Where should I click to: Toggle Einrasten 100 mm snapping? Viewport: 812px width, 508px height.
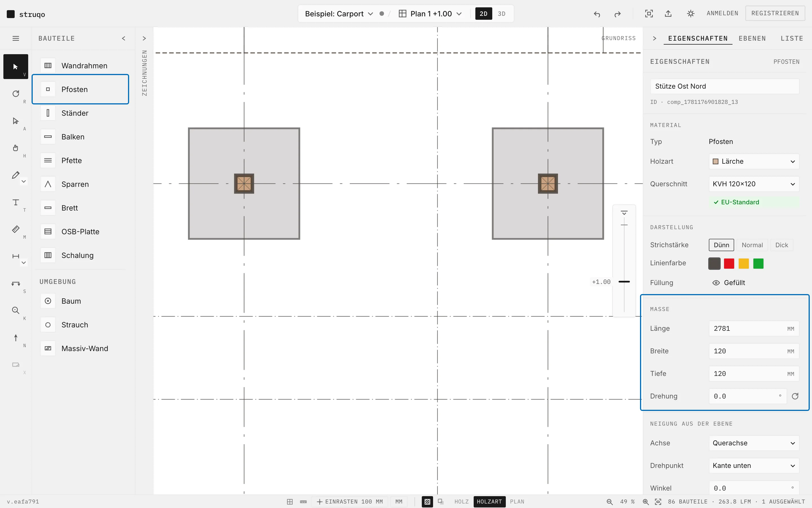[x=350, y=502]
